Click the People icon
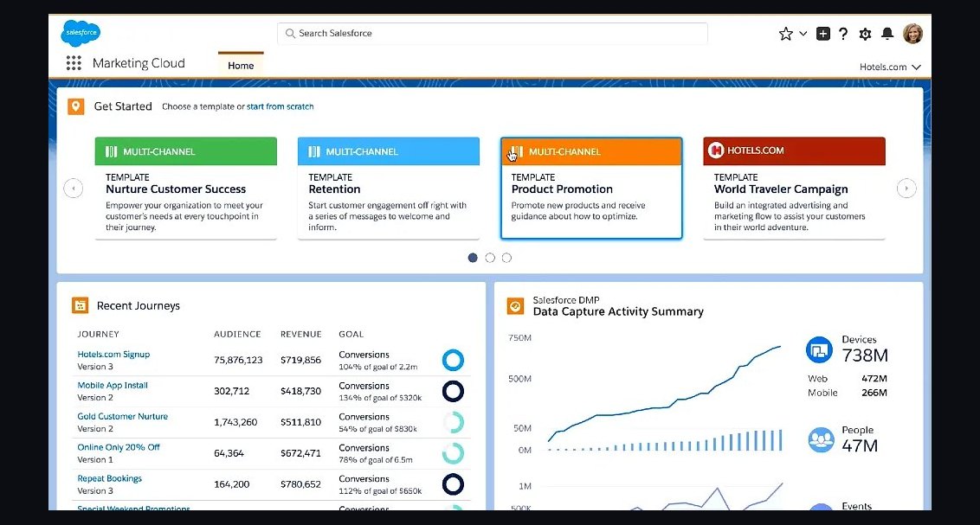 coord(821,439)
